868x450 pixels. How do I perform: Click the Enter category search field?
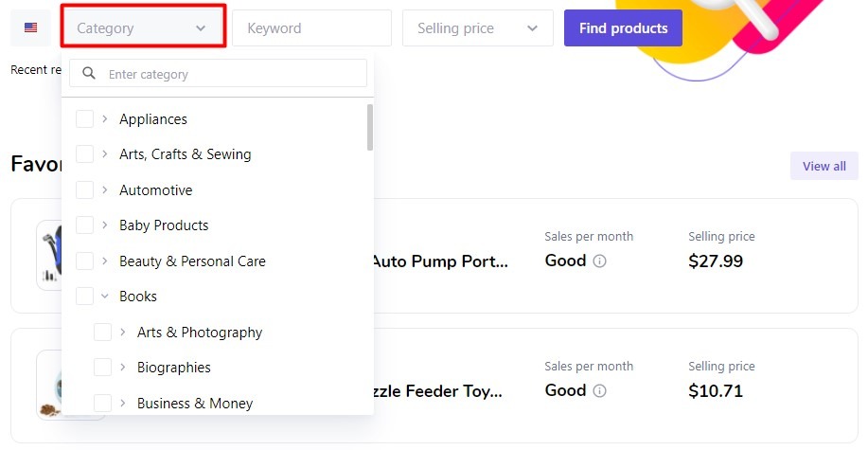[218, 73]
